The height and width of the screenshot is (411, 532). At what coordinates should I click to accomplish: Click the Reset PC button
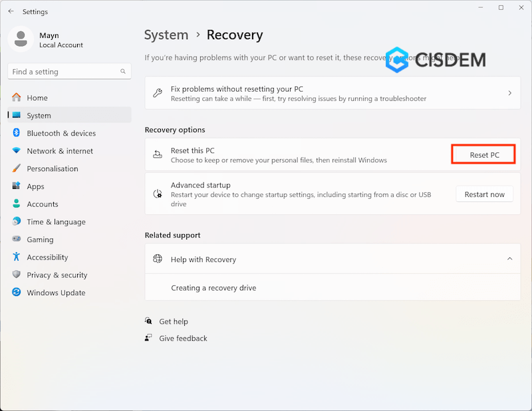pos(484,155)
